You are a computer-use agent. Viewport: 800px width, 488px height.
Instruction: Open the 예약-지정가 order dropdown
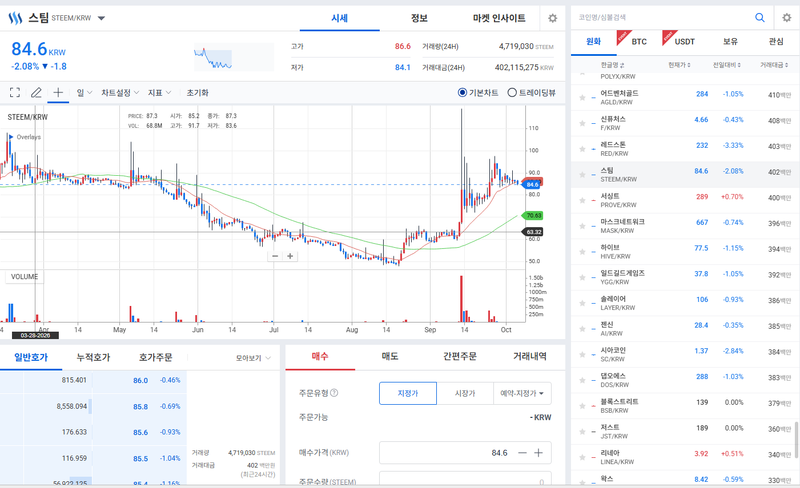click(x=522, y=393)
